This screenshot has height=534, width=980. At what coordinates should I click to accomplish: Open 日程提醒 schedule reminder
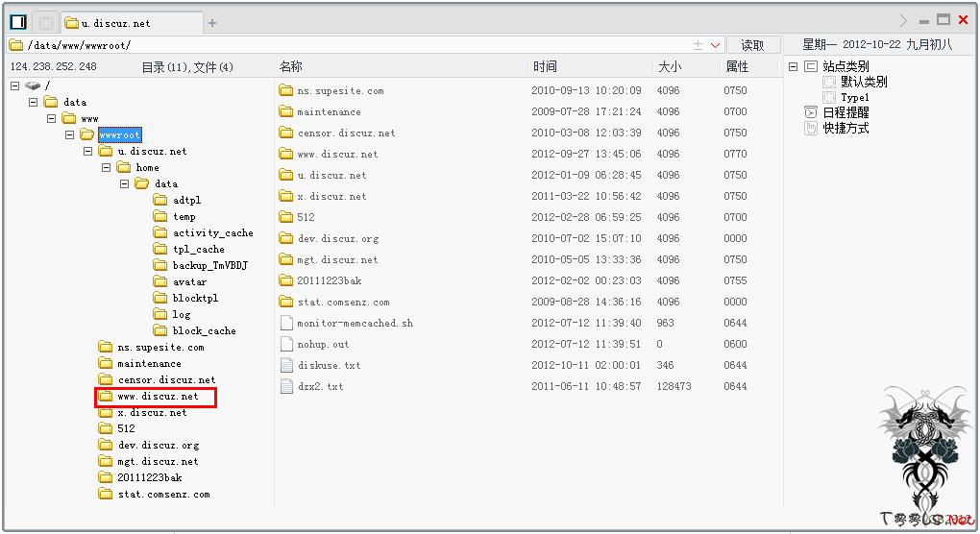point(845,112)
